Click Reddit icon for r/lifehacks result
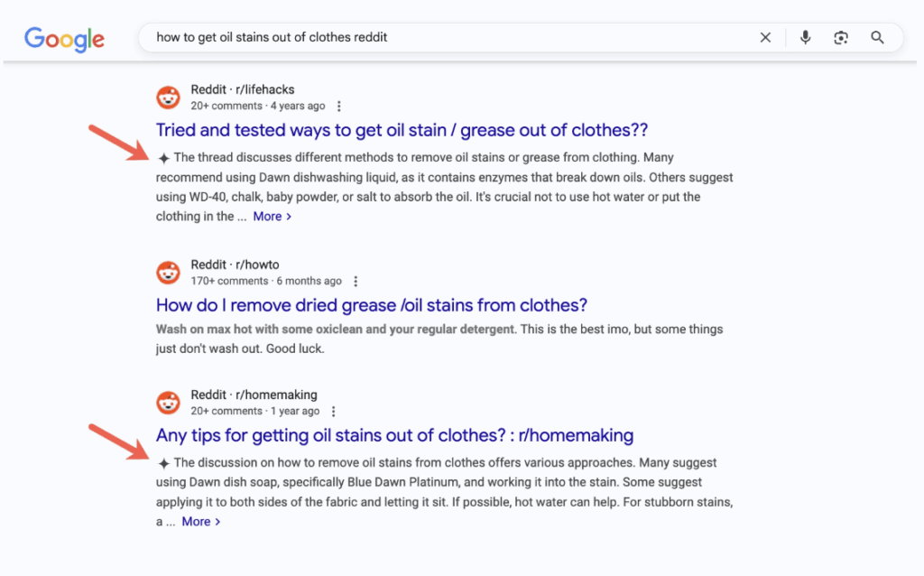This screenshot has width=924, height=576. tap(169, 98)
